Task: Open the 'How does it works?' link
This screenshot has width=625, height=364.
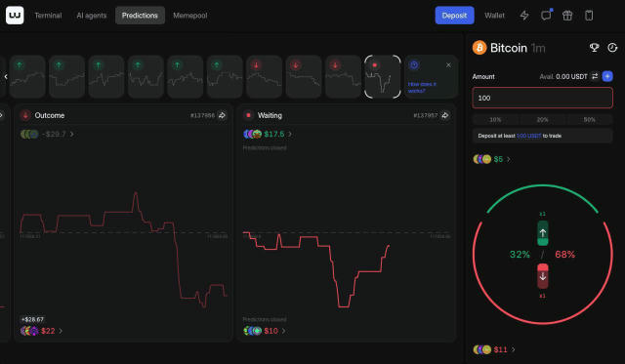Action: 422,87
